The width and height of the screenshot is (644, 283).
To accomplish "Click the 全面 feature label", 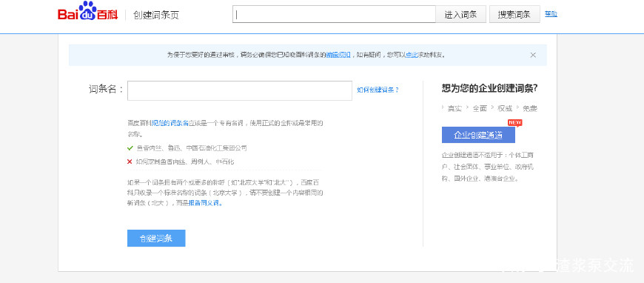I will click(x=480, y=109).
